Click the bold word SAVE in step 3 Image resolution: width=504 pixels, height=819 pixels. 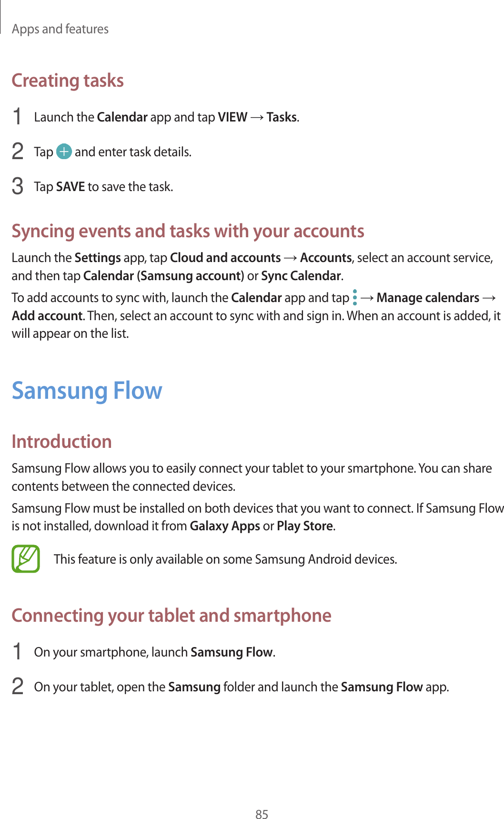(71, 187)
